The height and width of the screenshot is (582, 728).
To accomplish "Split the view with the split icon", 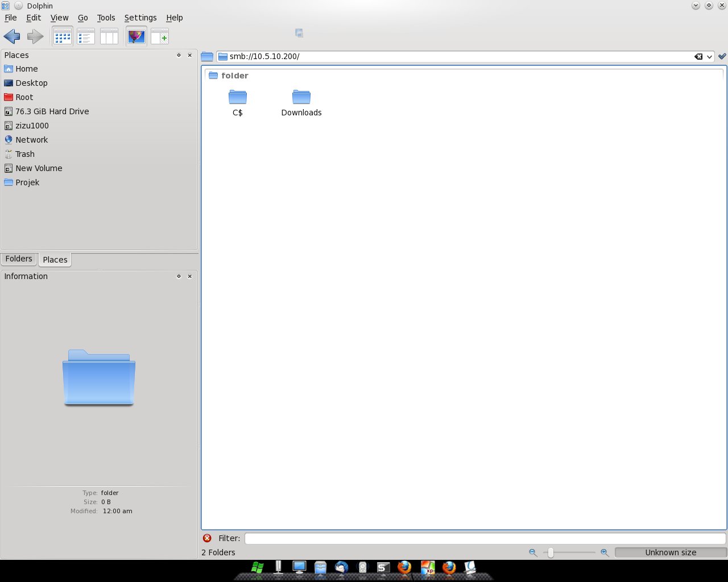I will point(159,36).
